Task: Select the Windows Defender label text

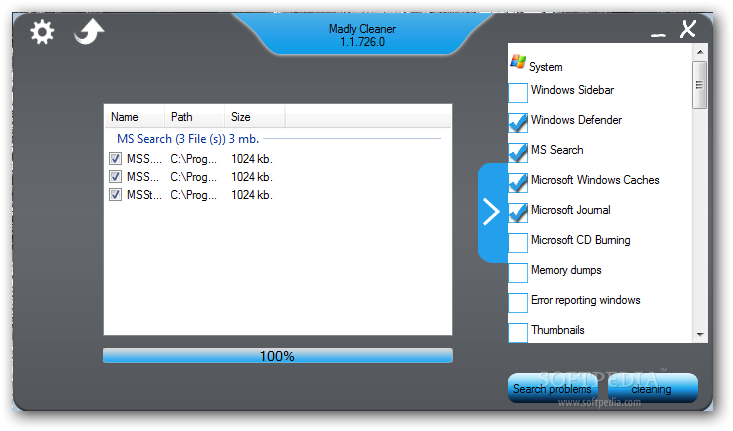Action: 576,120
